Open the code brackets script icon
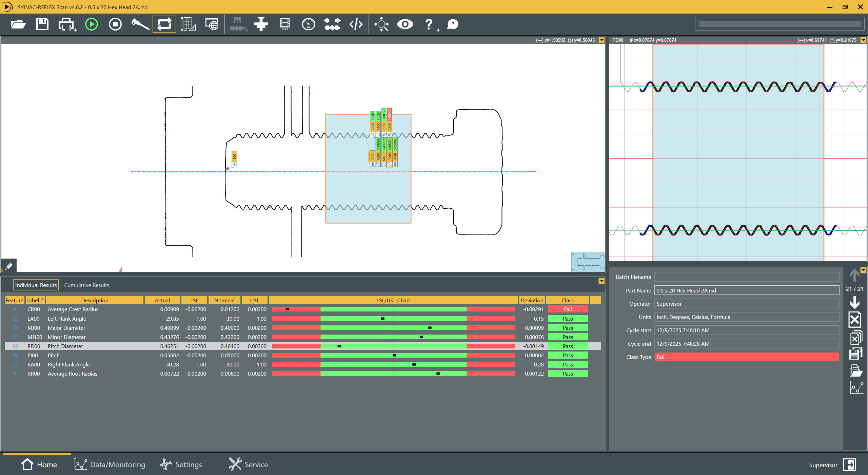This screenshot has width=868, height=475. pyautogui.click(x=356, y=24)
